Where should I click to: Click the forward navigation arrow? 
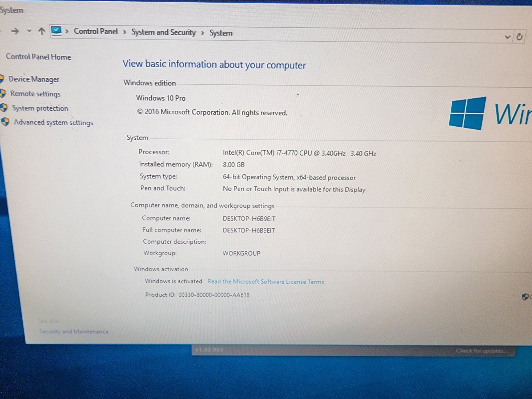pos(15,31)
